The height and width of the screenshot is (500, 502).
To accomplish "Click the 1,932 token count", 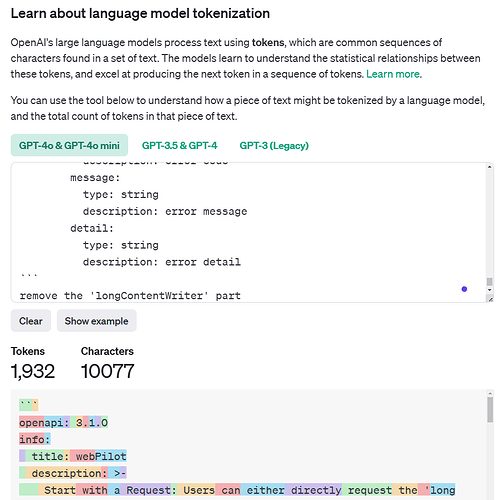I will [33, 371].
